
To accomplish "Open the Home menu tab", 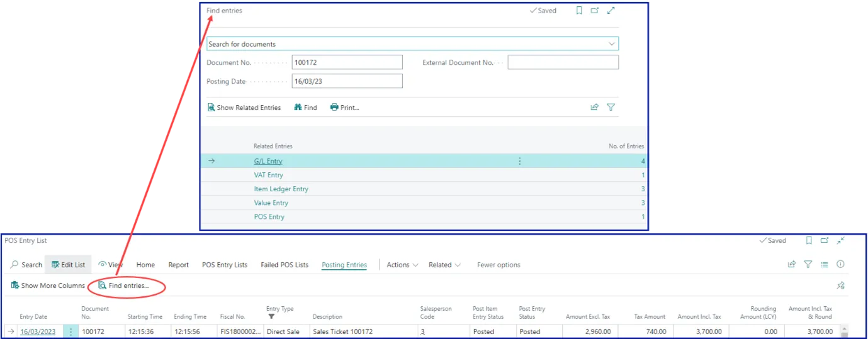I will (x=145, y=265).
